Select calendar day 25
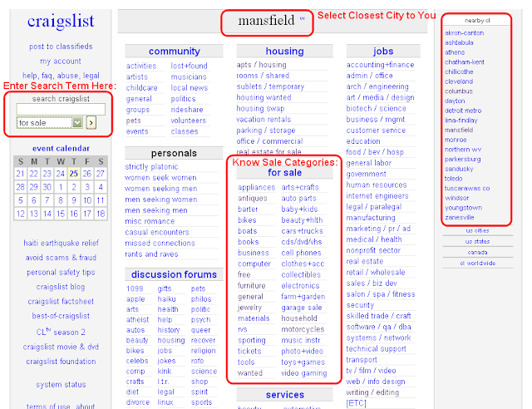 74,174
